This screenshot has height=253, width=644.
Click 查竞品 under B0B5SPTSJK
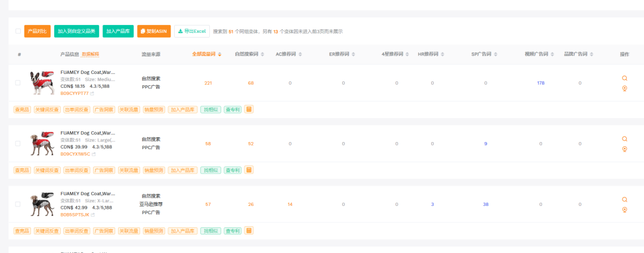click(x=22, y=231)
